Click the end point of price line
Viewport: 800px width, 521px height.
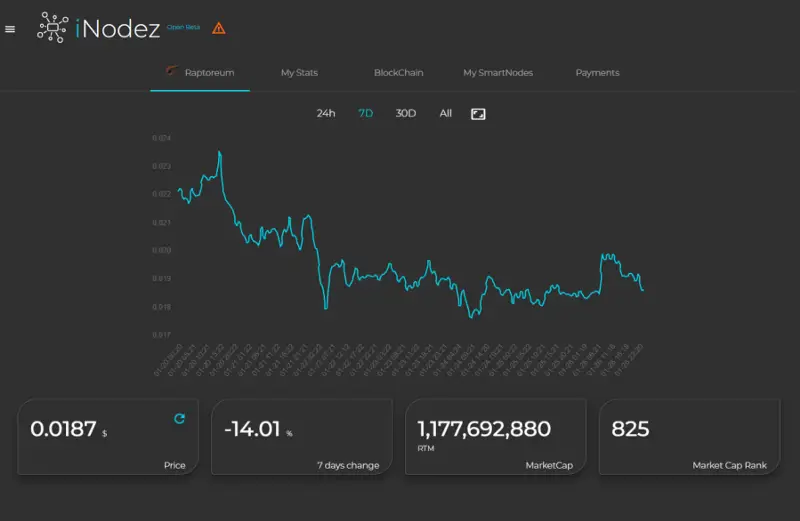pos(642,290)
